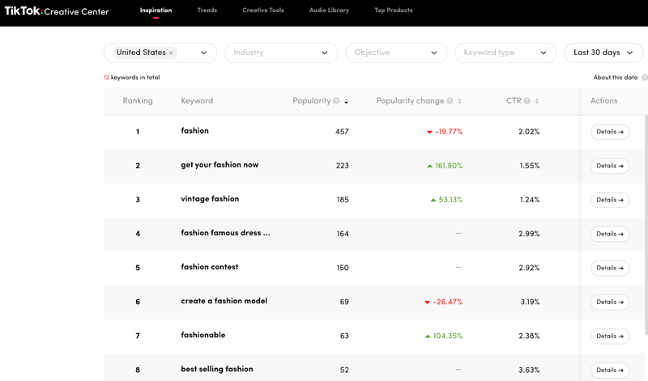Open Details for the keyword fashion
This screenshot has width=648, height=381.
[x=610, y=132]
